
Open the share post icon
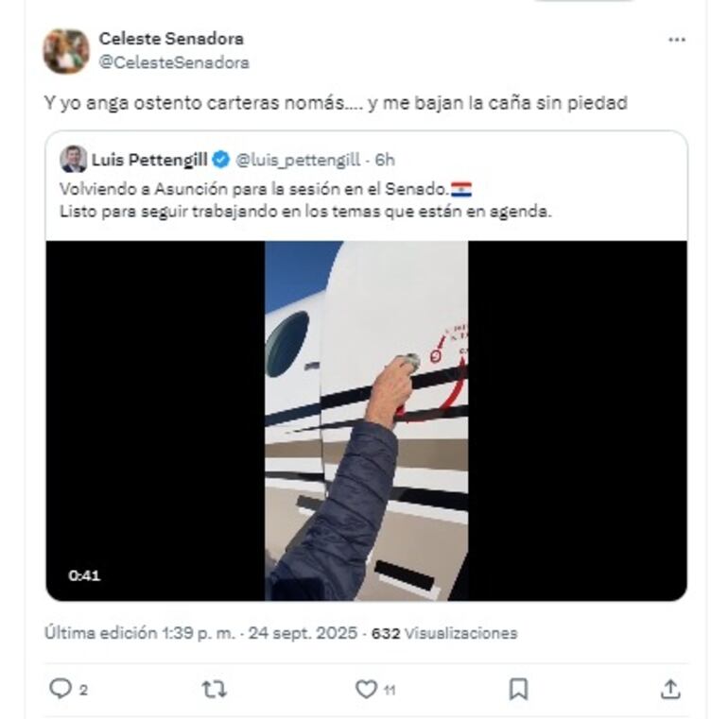pyautogui.click(x=669, y=689)
